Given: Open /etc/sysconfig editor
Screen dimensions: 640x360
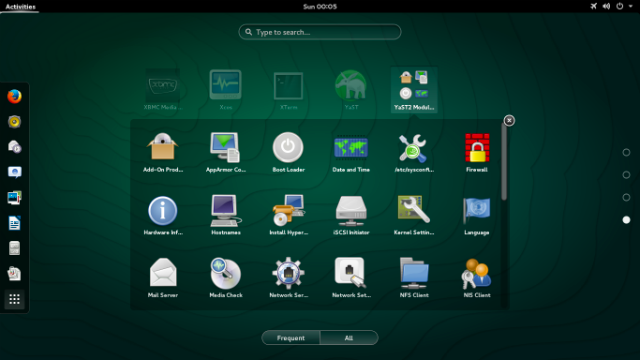Looking at the screenshot, I should coord(414,152).
